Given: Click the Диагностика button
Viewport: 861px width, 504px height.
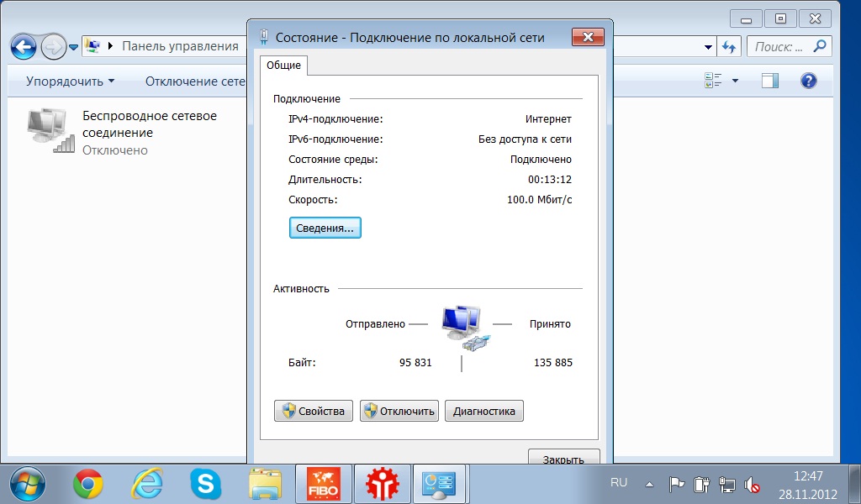Looking at the screenshot, I should pos(483,411).
